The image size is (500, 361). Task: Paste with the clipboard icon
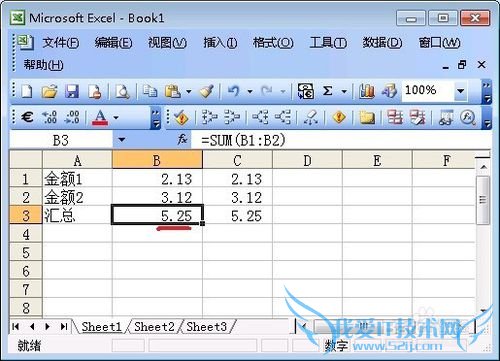[173, 91]
